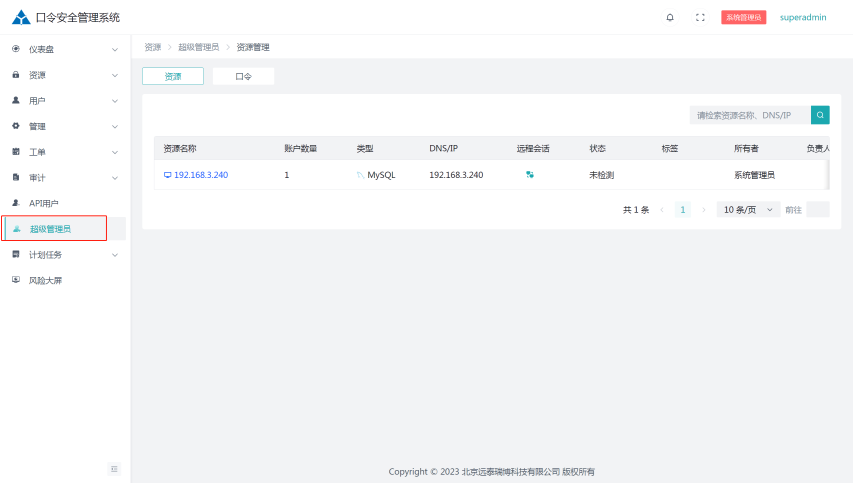Click the notification bell icon
The image size is (853, 483).
point(669,17)
